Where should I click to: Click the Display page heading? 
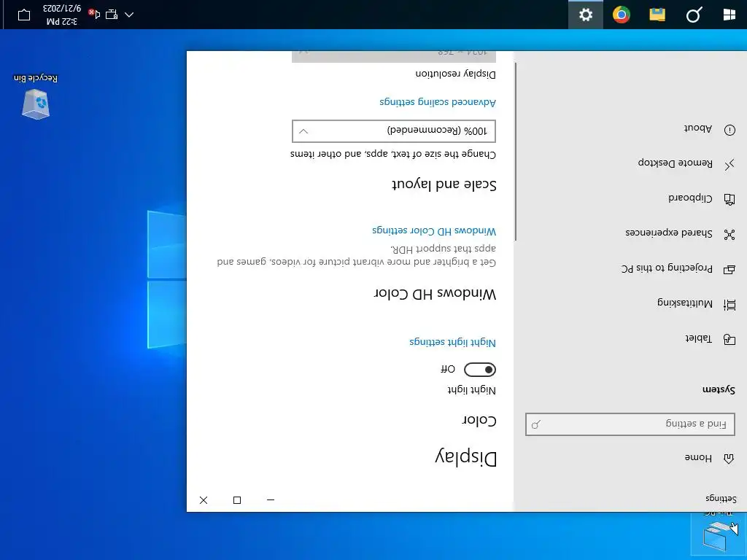tap(465, 457)
